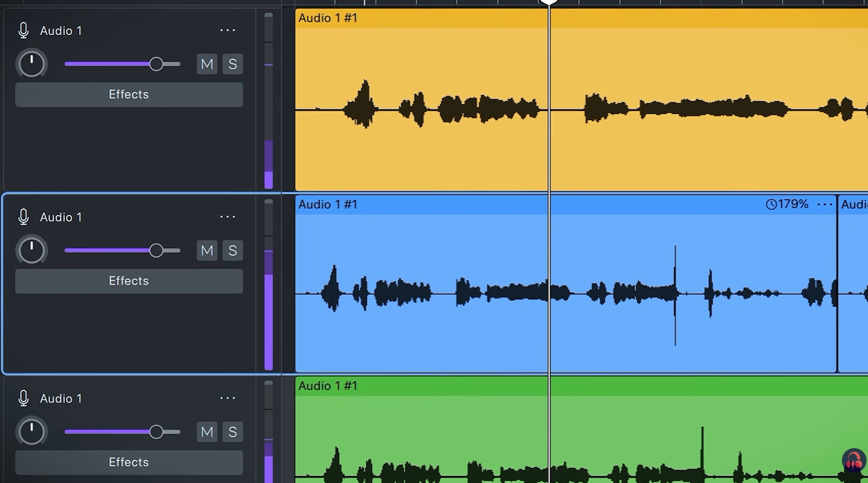Mute the selected track with the blue clip
Screen dimensions: 868x483
pos(207,250)
